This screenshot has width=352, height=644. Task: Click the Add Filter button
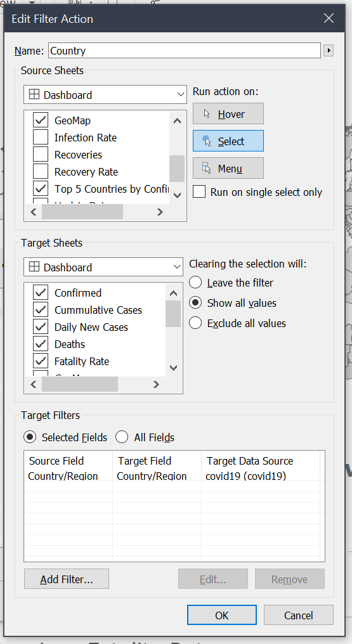67,579
